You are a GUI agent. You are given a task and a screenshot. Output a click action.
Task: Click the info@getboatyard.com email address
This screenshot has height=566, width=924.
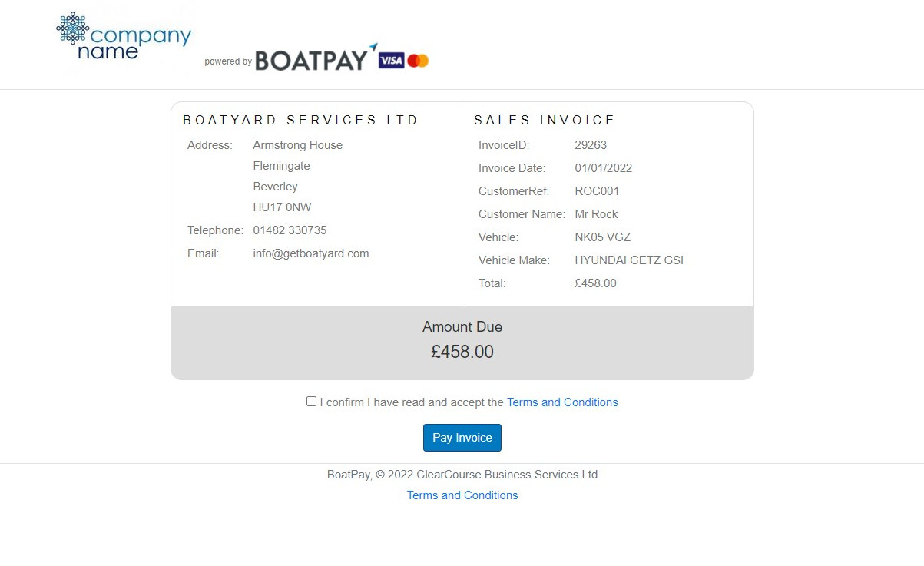pos(311,253)
